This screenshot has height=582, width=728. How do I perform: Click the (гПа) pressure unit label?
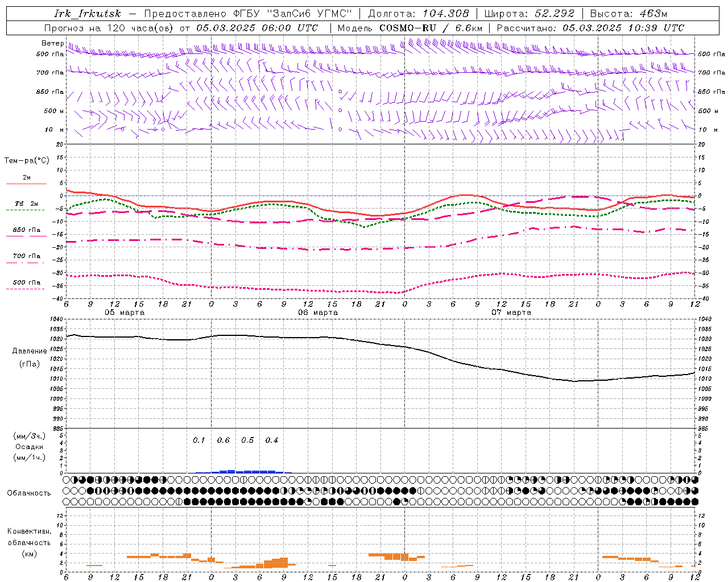point(30,364)
